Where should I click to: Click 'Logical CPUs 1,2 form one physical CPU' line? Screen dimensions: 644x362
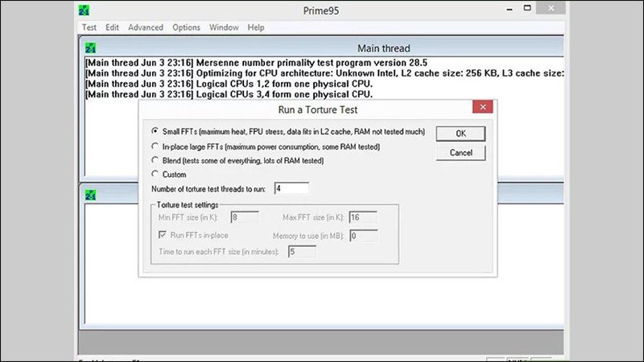tap(229, 84)
